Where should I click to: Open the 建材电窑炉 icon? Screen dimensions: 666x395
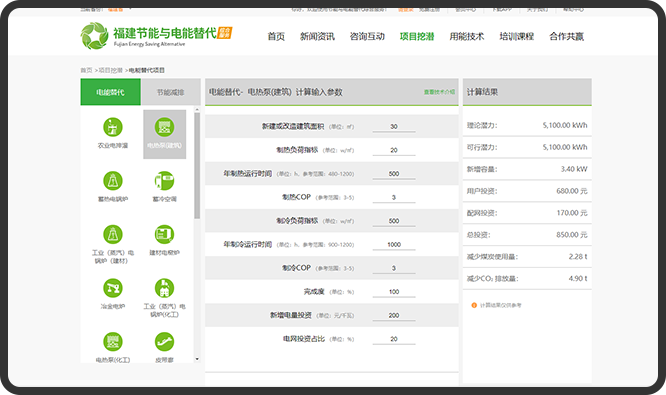(x=164, y=234)
